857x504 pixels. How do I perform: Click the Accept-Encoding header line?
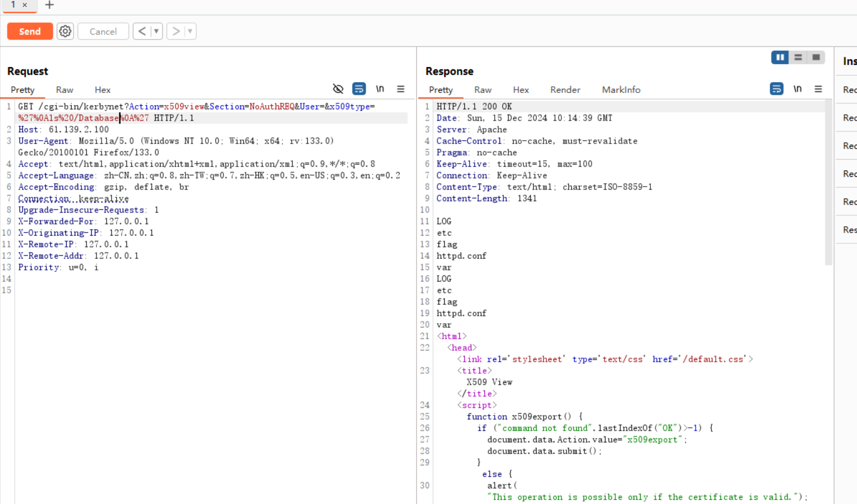point(103,187)
